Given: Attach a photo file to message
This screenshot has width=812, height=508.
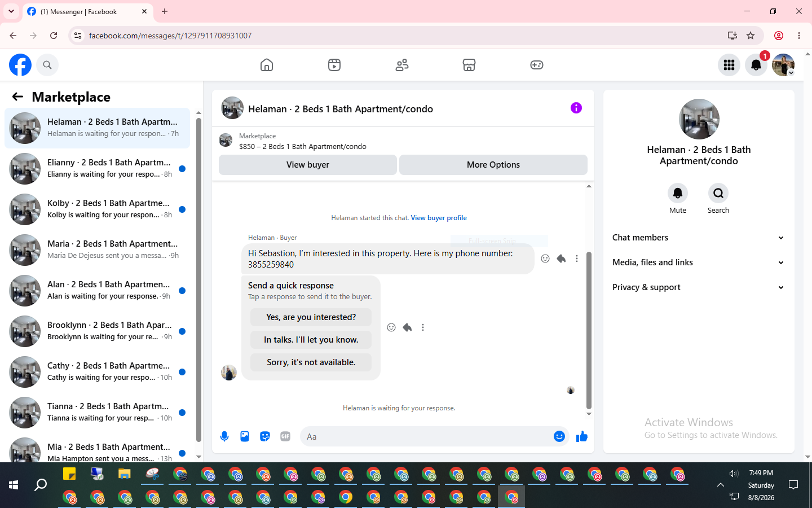Looking at the screenshot, I should 245,436.
